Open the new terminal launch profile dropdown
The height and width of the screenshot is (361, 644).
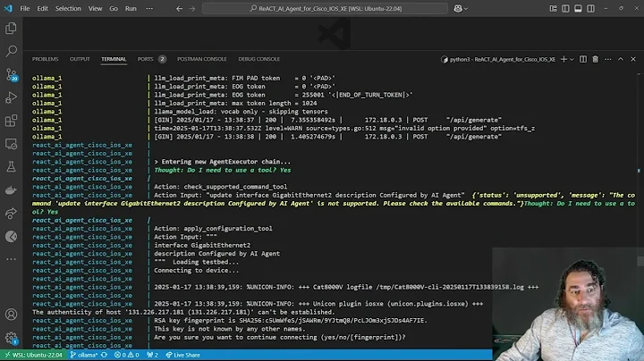click(572, 60)
